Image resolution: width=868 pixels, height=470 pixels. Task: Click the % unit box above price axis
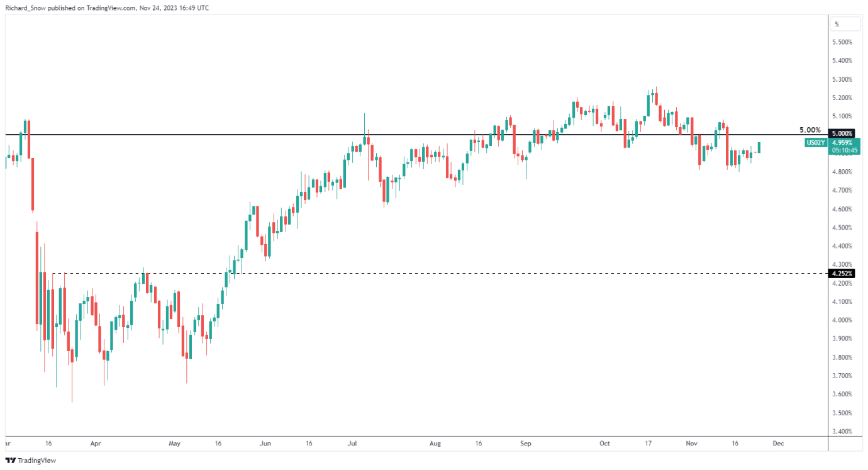point(845,25)
